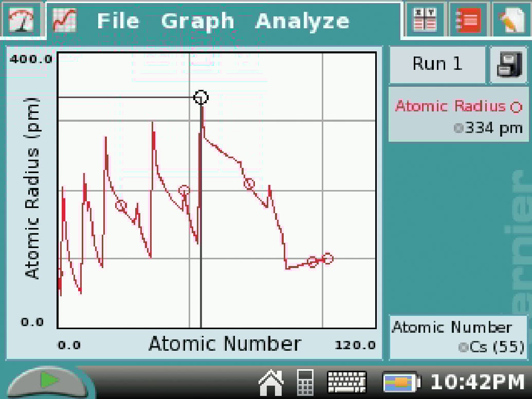Click the Atomic Radius legend circle marker
Viewport: 532px width, 399px height.
click(x=516, y=107)
